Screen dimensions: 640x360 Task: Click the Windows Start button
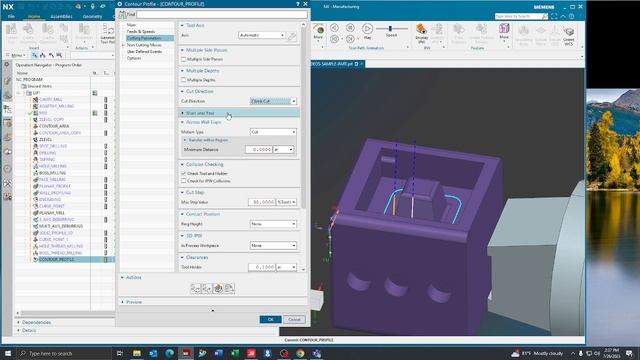8,353
